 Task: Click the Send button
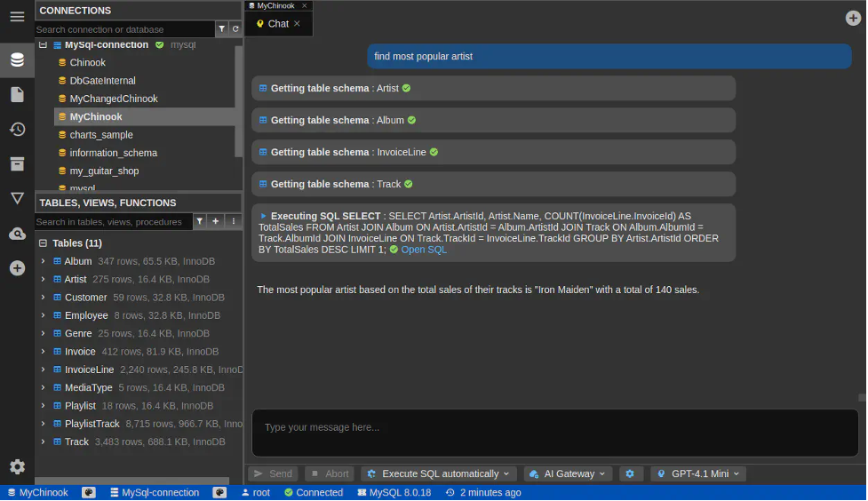coord(273,473)
